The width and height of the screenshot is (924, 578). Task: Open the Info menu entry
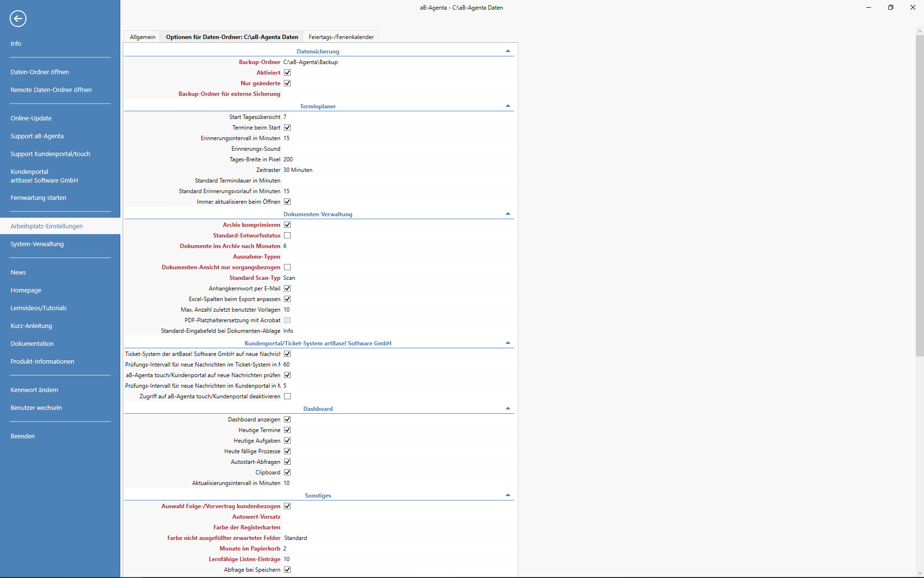(x=16, y=43)
